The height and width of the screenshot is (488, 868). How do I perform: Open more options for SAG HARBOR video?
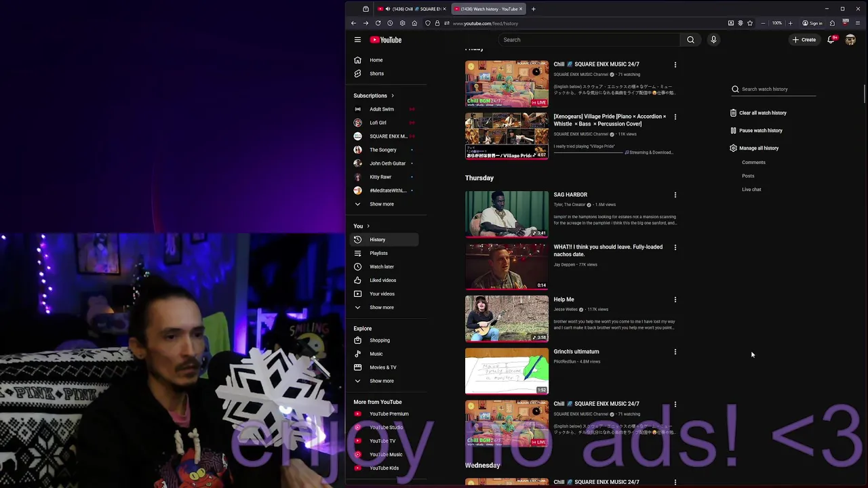(x=675, y=195)
